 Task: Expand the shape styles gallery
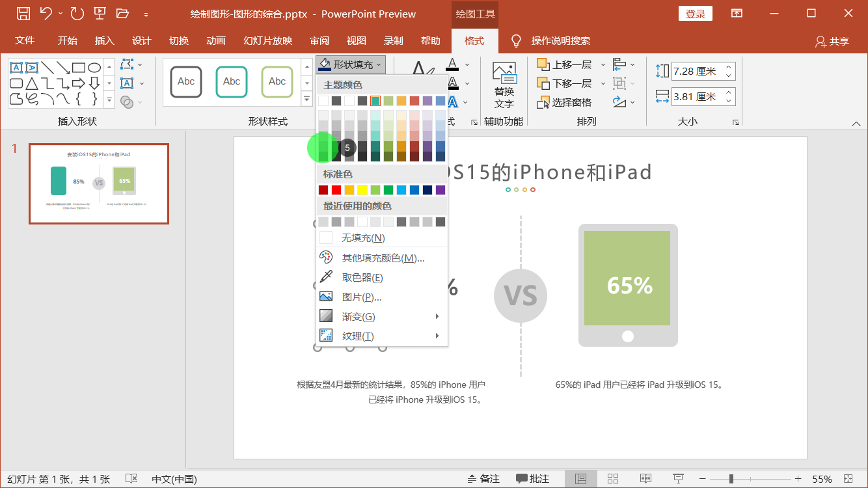307,100
